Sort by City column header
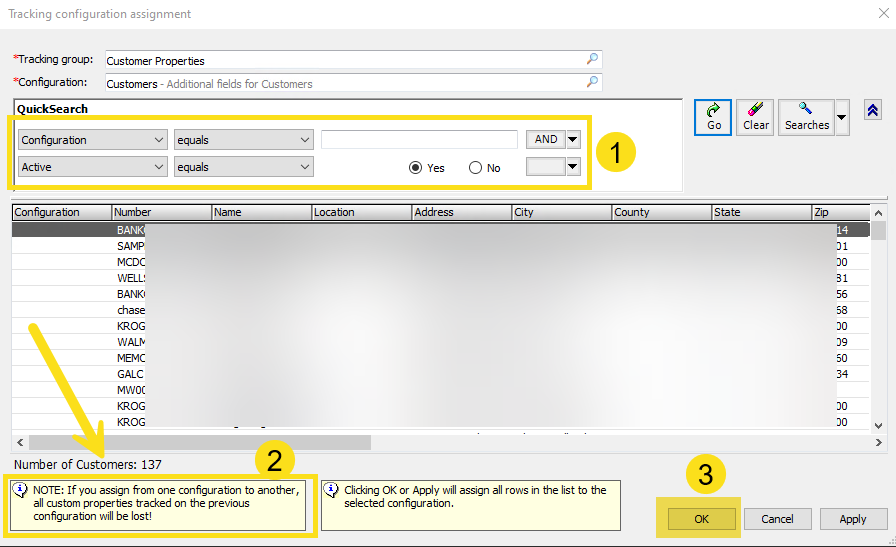The width and height of the screenshot is (896, 547). tap(562, 212)
